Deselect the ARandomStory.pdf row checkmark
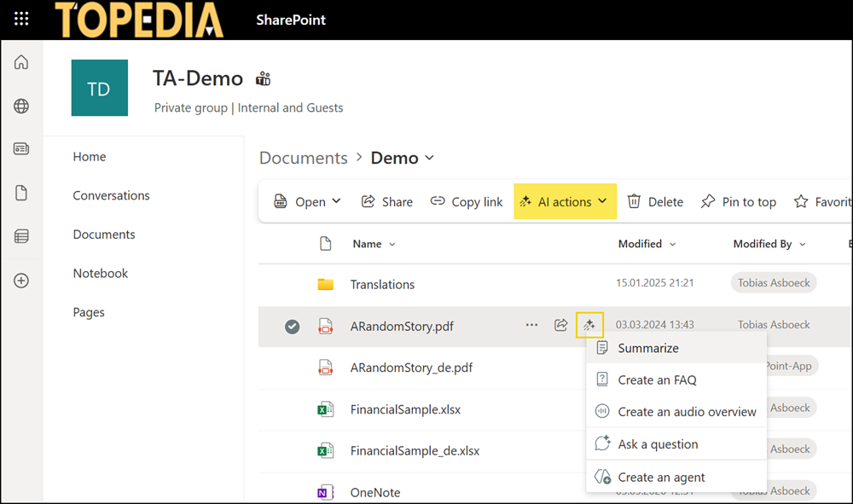 292,326
